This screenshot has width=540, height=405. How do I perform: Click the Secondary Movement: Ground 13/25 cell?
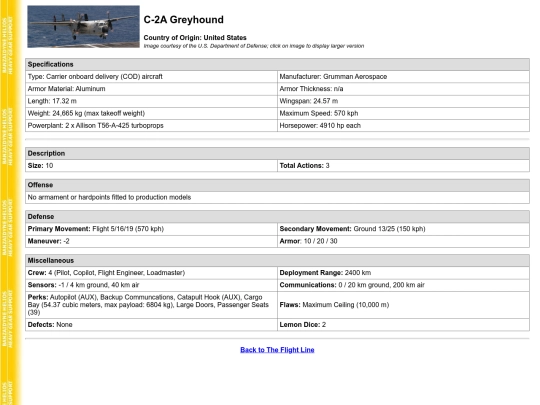(403, 229)
